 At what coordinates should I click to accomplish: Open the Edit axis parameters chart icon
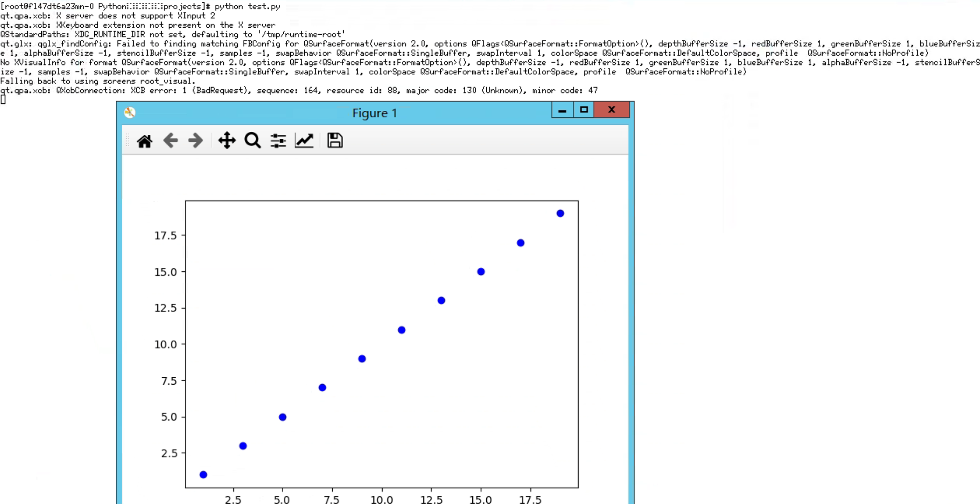click(304, 140)
